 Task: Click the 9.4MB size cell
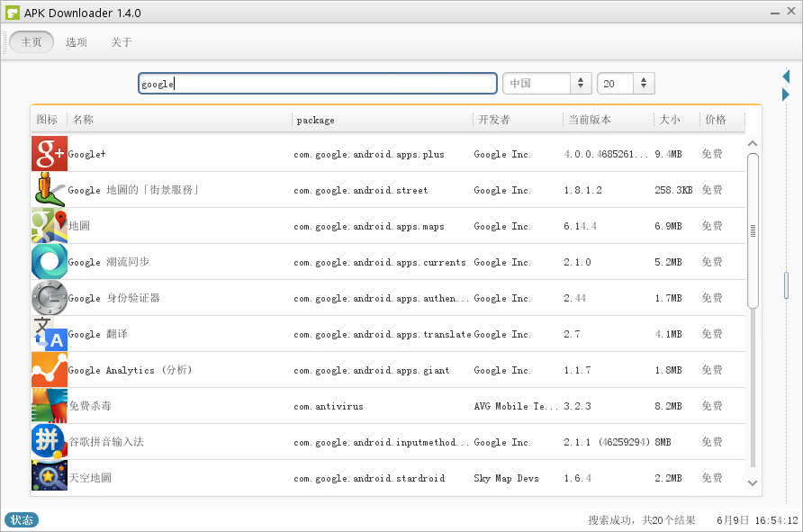[668, 154]
